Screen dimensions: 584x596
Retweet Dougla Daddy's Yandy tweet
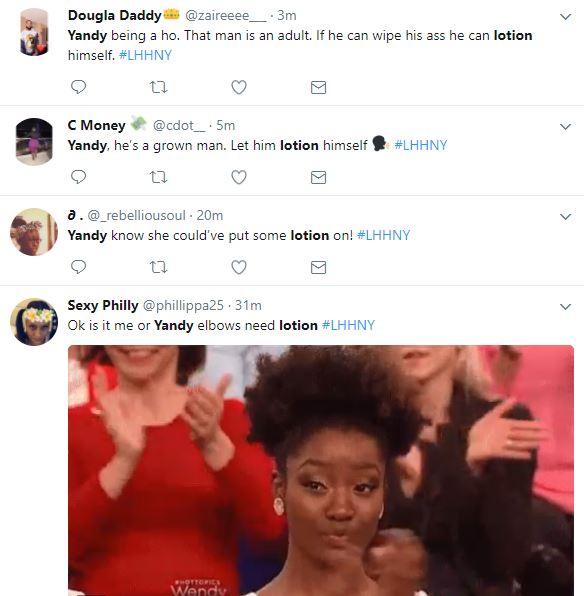159,87
